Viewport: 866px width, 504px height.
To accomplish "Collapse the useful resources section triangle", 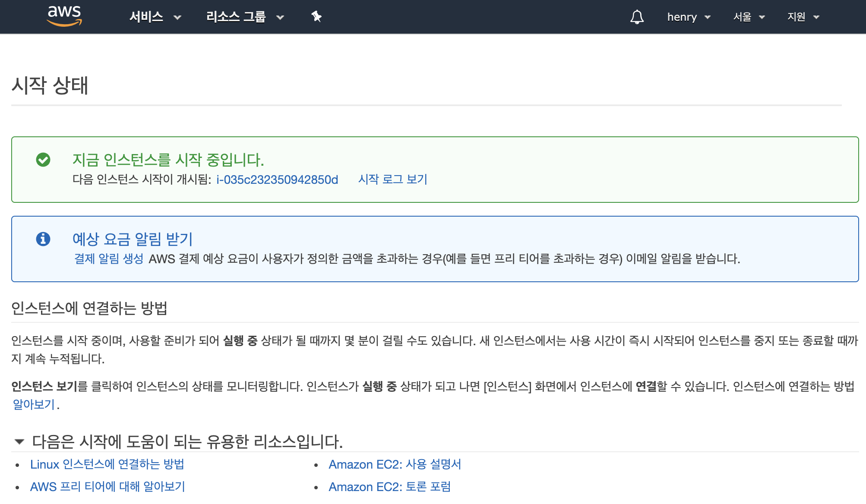I will point(19,441).
